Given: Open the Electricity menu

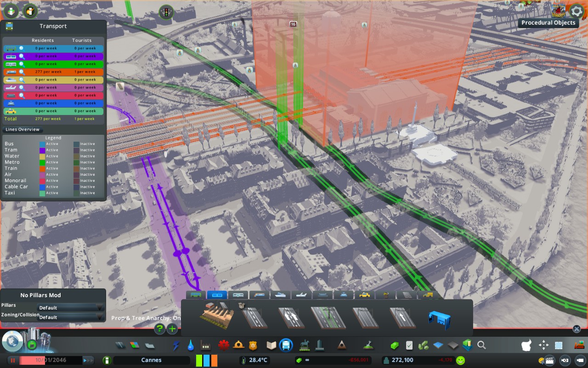Looking at the screenshot, I should pos(175,345).
